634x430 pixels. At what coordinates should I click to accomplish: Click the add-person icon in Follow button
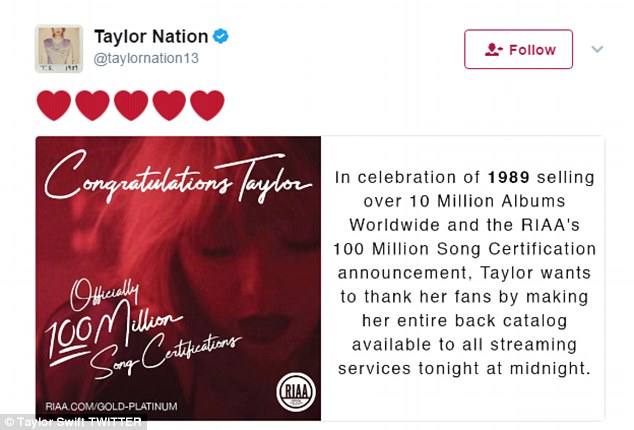click(493, 50)
